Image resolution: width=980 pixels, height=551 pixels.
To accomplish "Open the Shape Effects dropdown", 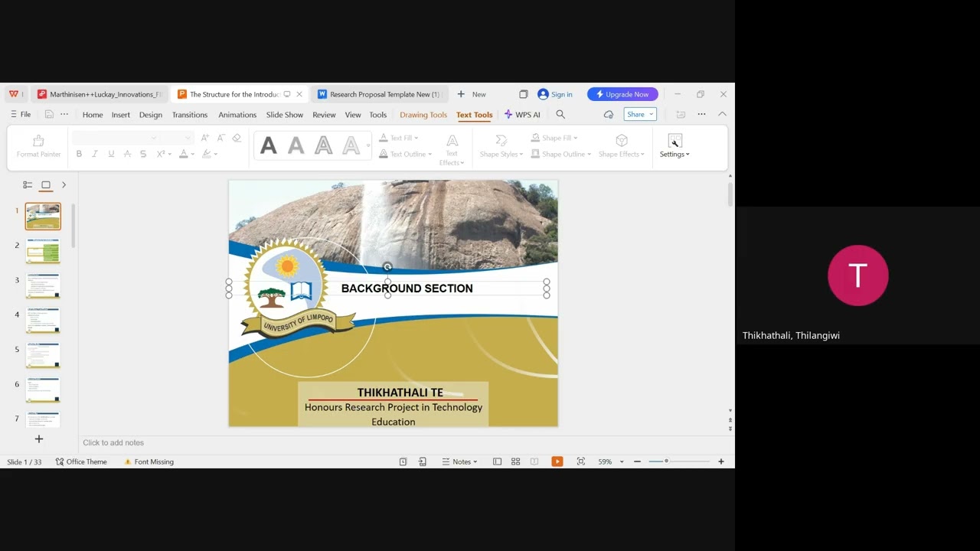I will point(621,146).
